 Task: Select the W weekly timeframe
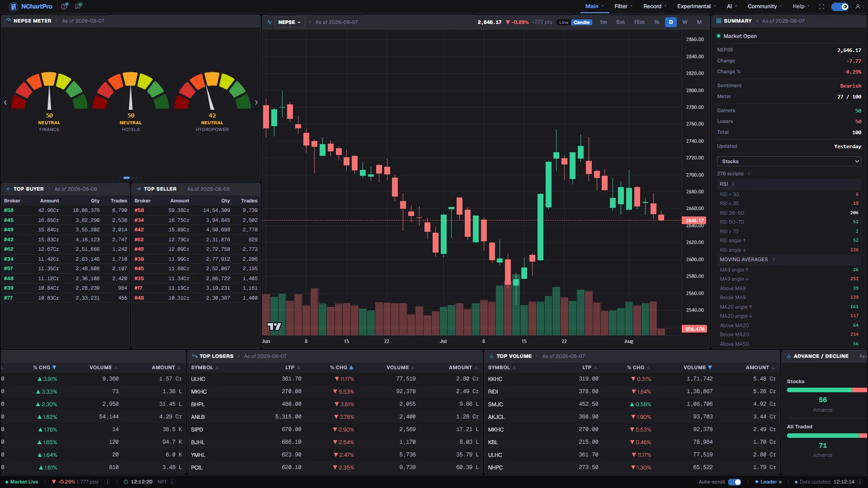pos(685,22)
